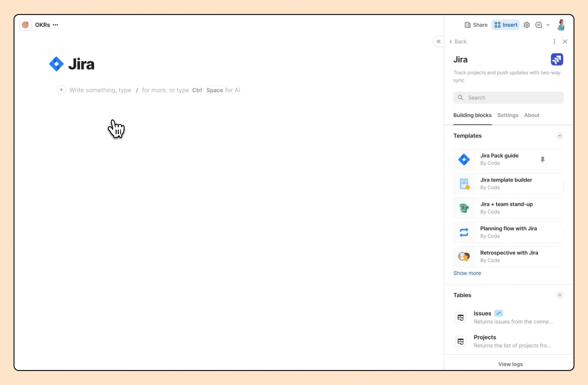Click the pack Search field
The image size is (588, 385).
pos(508,97)
